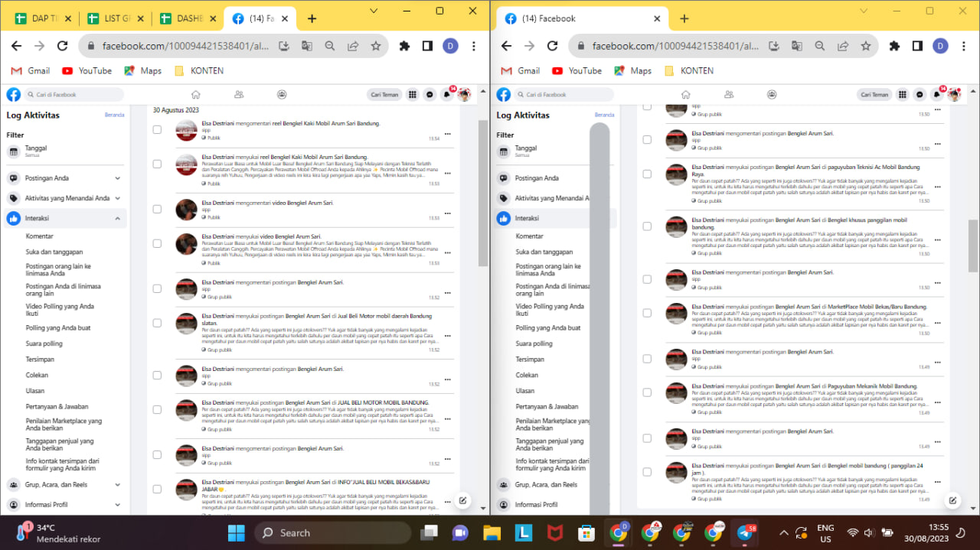Select 'Suka dan tanggapan' in right window sidebar

tap(544, 252)
